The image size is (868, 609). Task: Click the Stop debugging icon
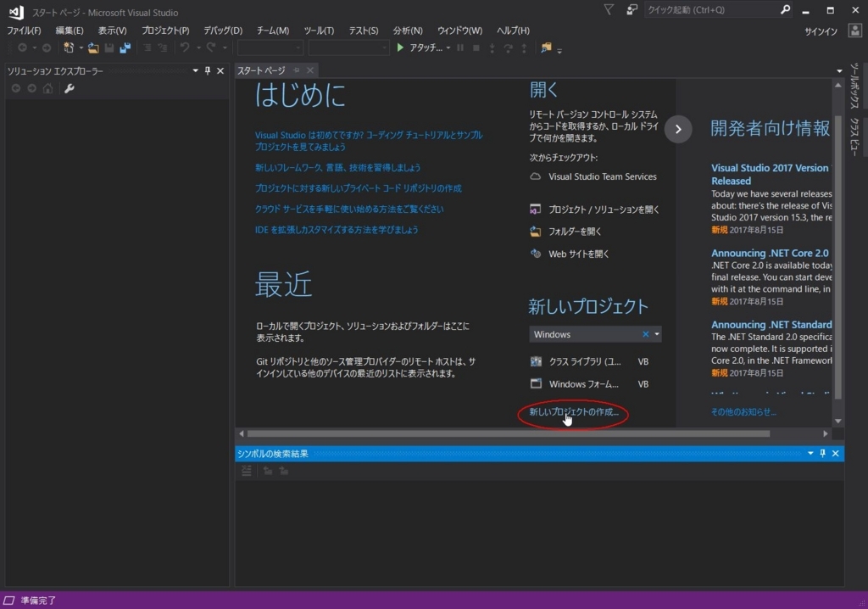tap(476, 47)
